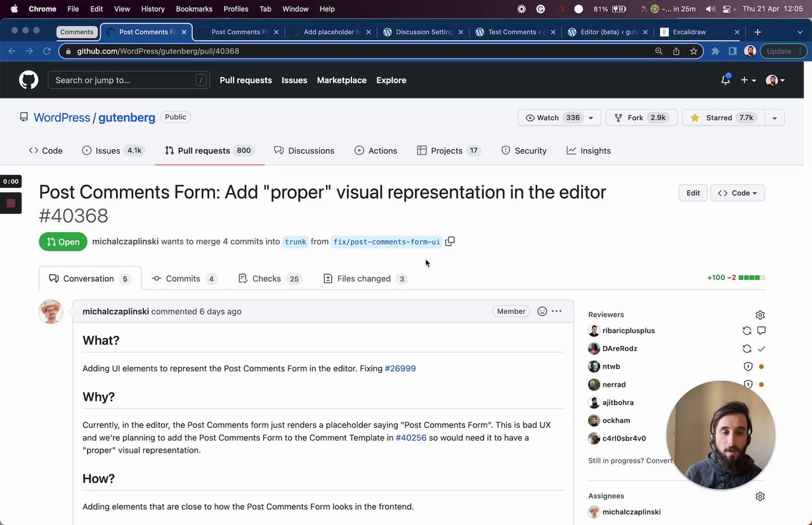Open the WordPress organization link
812x525 pixels.
[x=62, y=117]
